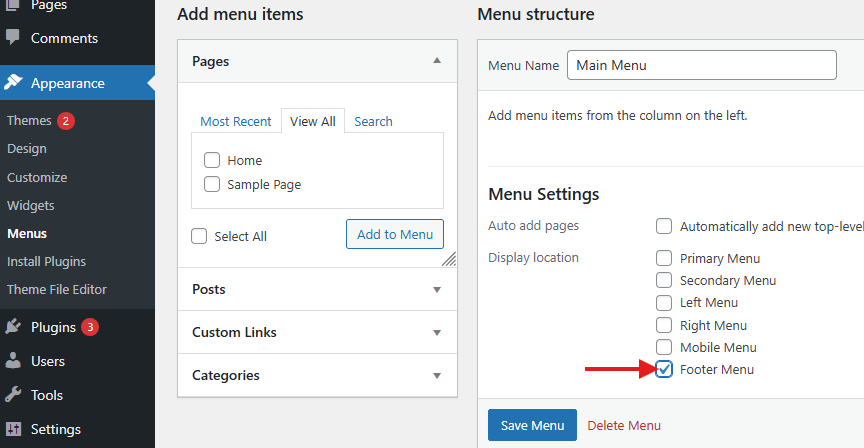Check the Sample Page checkbox

coord(212,184)
